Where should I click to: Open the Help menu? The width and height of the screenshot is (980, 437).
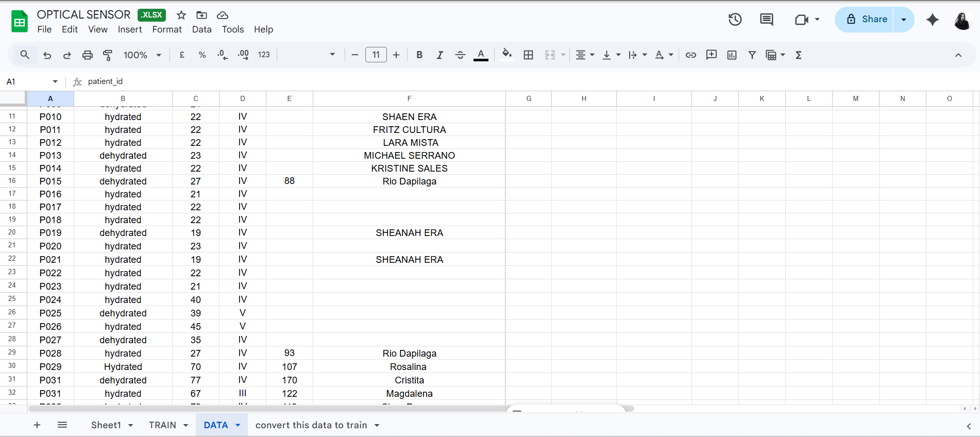pyautogui.click(x=263, y=29)
